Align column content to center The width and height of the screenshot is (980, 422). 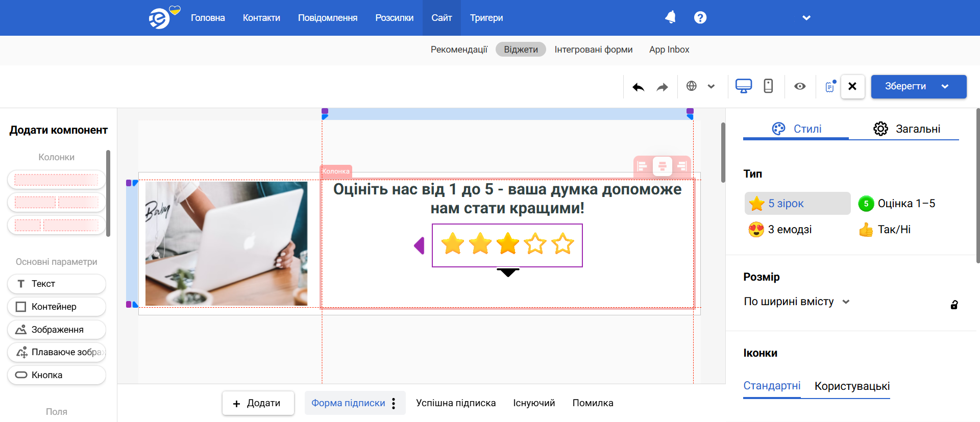(x=663, y=166)
